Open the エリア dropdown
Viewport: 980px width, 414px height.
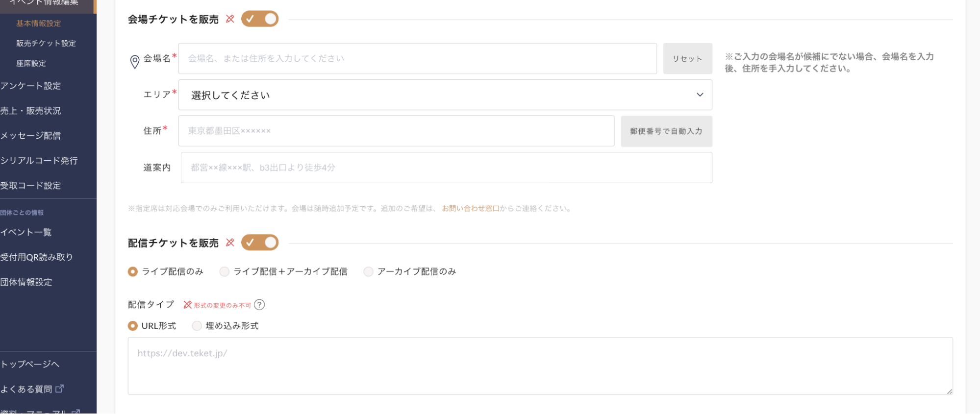click(445, 95)
